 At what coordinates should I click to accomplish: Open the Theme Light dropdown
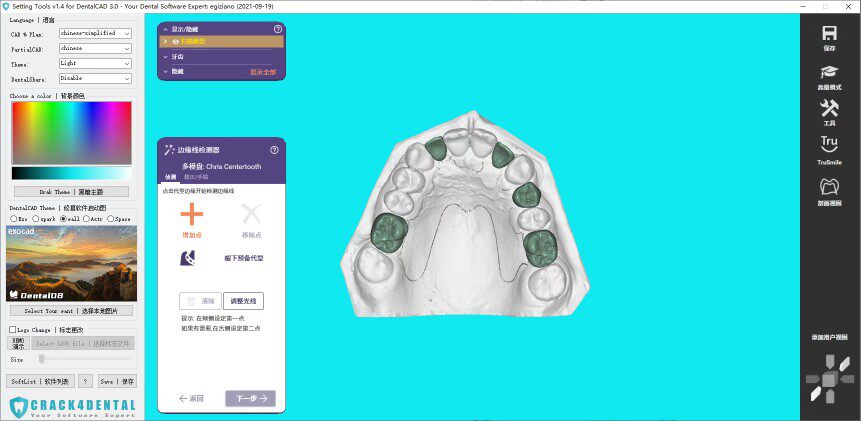coord(95,64)
